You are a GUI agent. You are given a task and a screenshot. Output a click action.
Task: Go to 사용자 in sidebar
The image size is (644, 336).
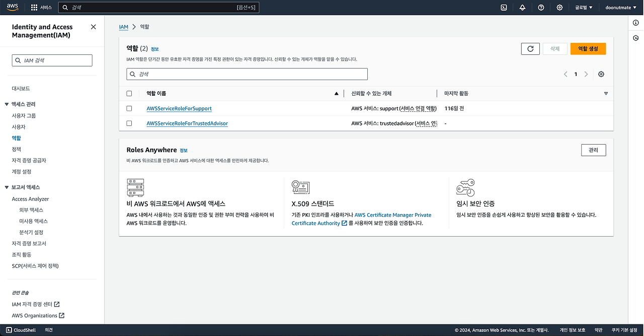click(x=19, y=127)
